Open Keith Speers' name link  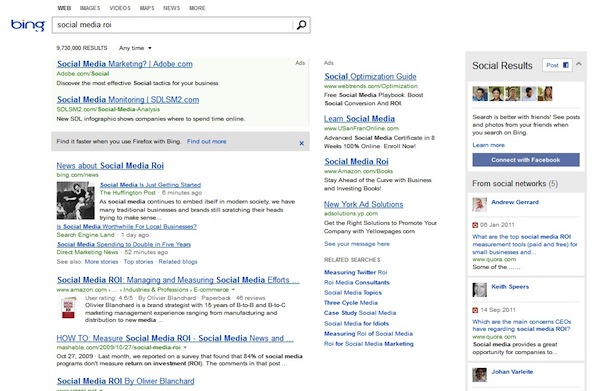pos(510,287)
